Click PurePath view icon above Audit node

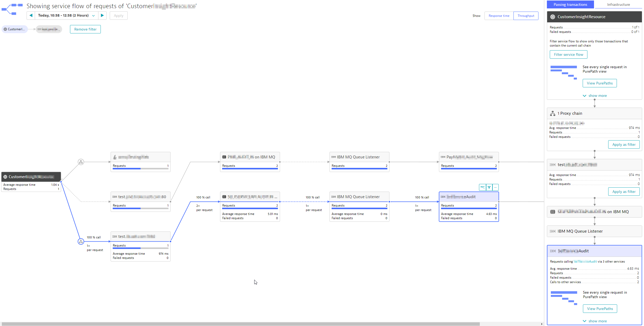[x=482, y=187]
